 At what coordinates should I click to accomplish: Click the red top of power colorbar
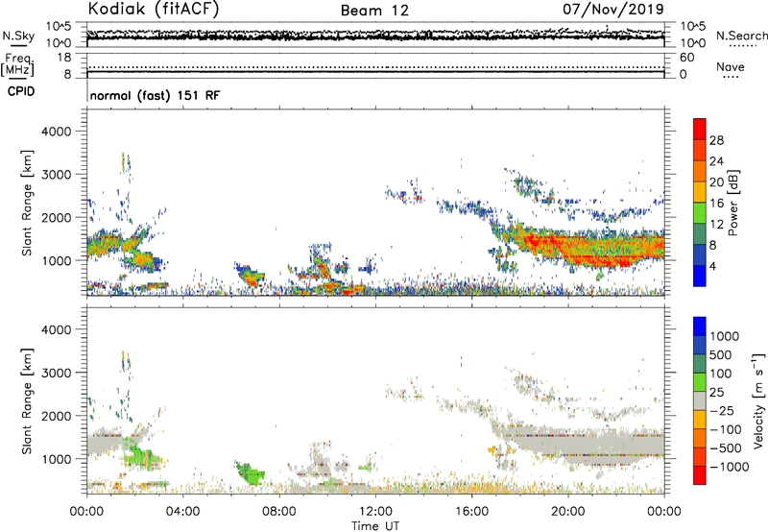click(x=700, y=127)
